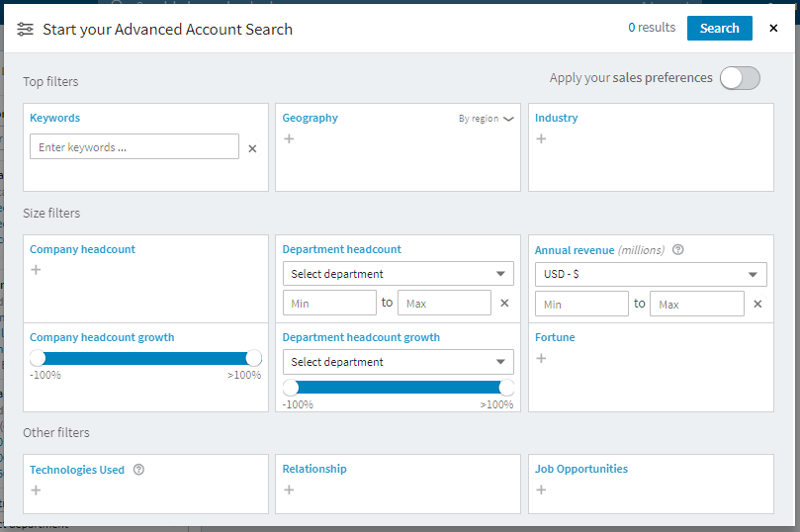Image resolution: width=800 pixels, height=532 pixels.
Task: Click the Department headcount Min field
Action: point(329,304)
